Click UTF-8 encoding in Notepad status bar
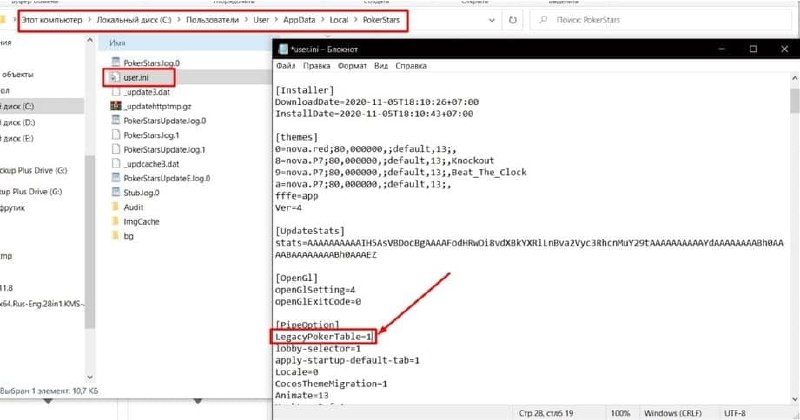800x420 pixels. click(735, 413)
